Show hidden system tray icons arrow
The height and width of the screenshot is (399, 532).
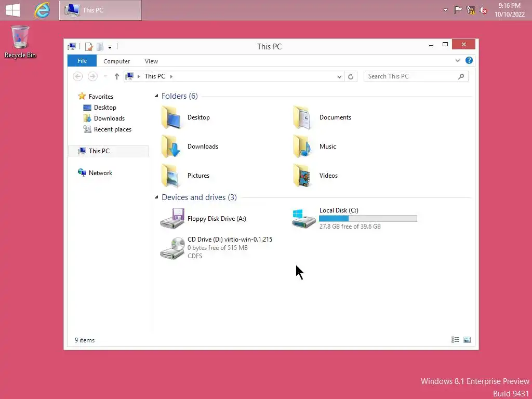click(x=445, y=10)
